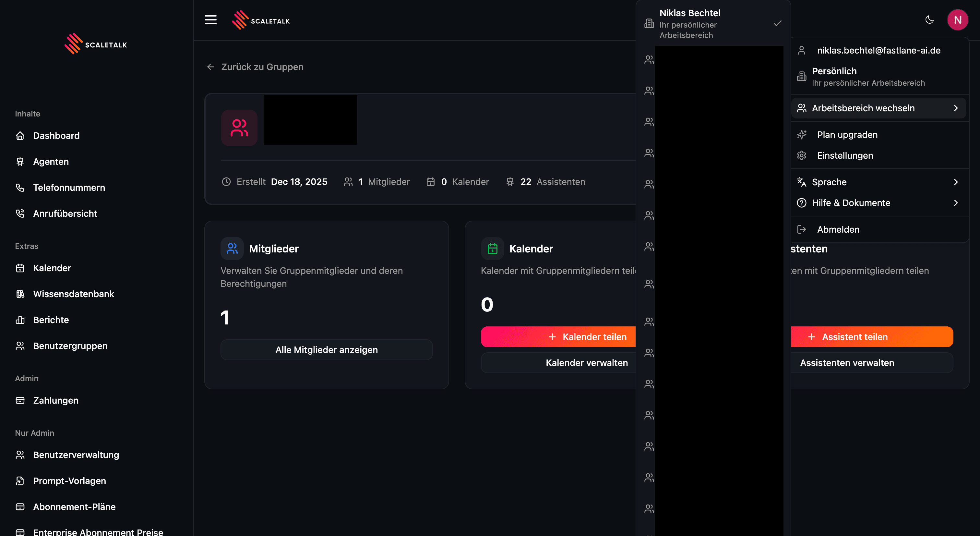The height and width of the screenshot is (536, 980).
Task: Click the blue Mitglieder card icon
Action: pos(232,249)
